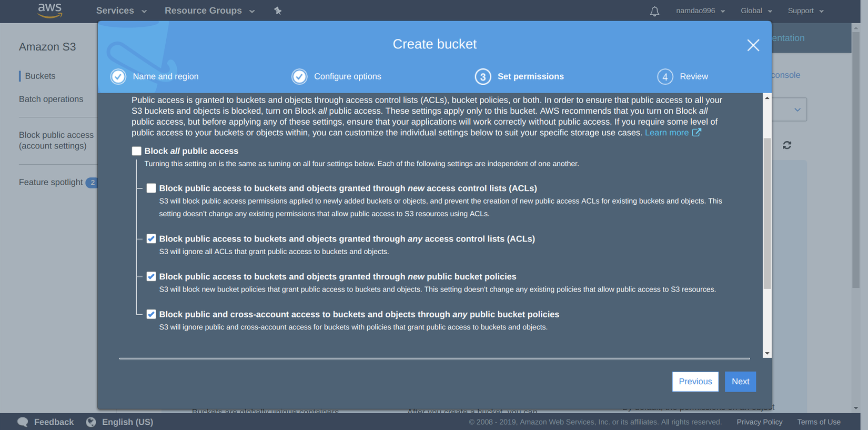Open Buckets in the sidebar
The width and height of the screenshot is (868, 430).
pos(40,76)
